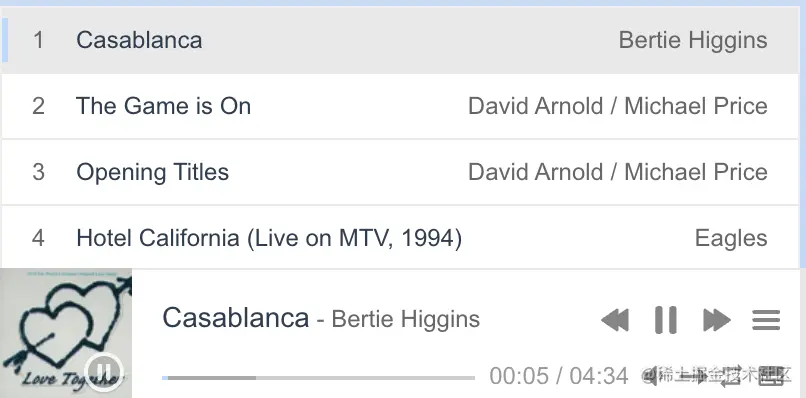Play the Opening Titles track

(x=400, y=172)
